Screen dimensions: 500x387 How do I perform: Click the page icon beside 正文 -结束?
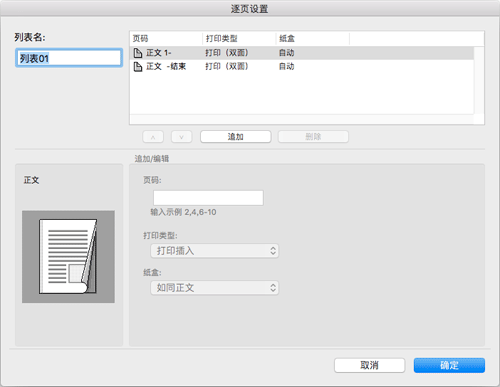138,67
